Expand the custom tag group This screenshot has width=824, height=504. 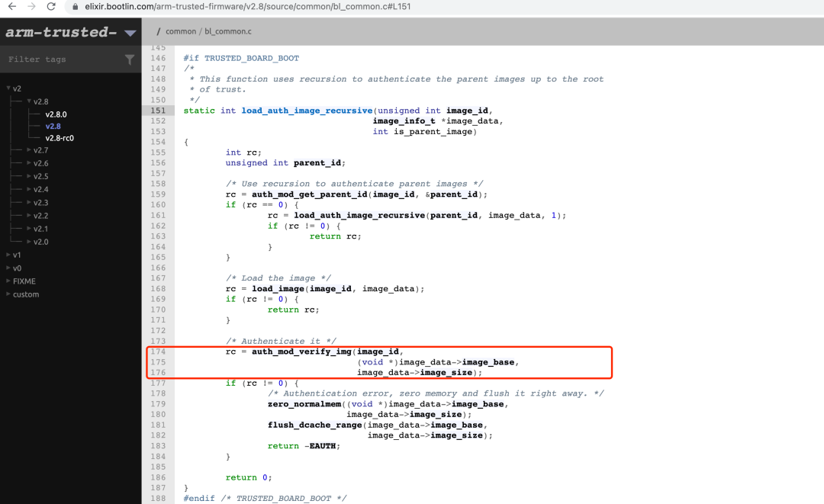pos(8,294)
